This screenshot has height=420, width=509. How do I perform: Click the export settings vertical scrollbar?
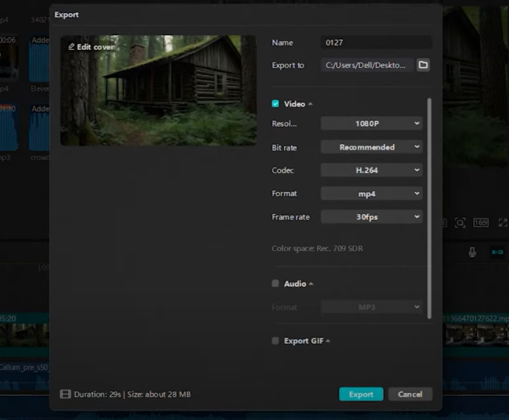(x=429, y=209)
